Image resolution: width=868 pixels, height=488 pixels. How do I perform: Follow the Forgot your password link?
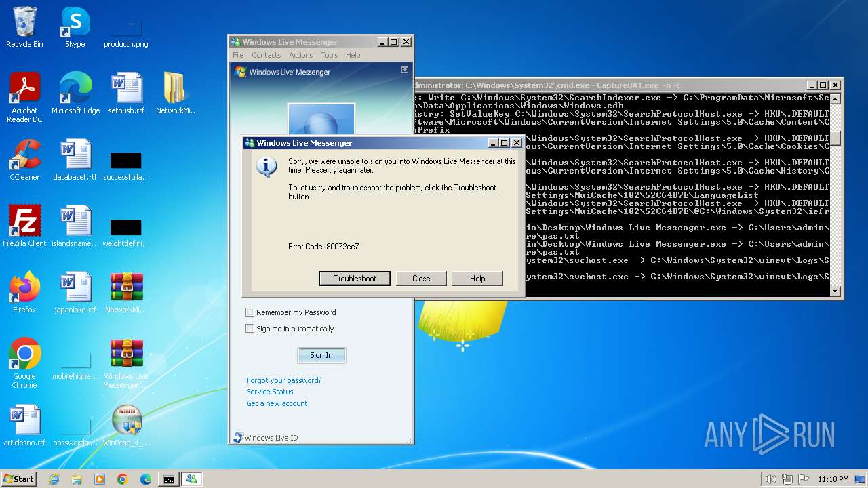(x=284, y=380)
